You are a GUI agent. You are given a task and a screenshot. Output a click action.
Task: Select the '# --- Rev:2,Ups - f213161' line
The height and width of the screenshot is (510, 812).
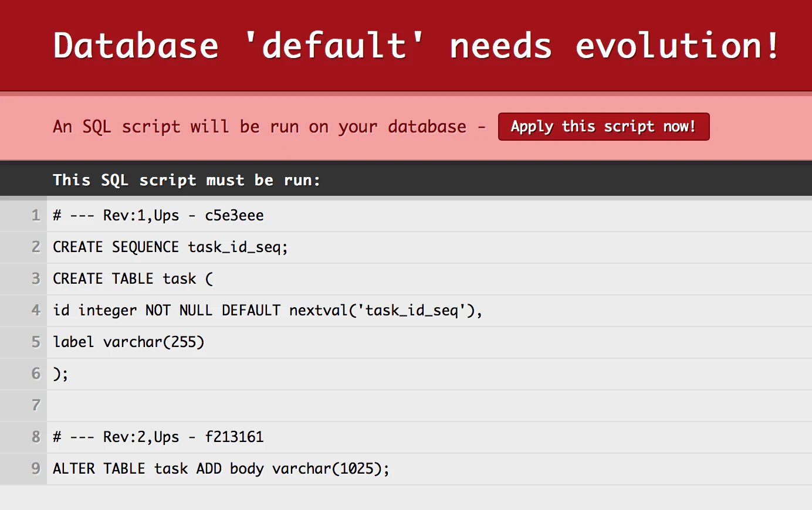click(158, 437)
